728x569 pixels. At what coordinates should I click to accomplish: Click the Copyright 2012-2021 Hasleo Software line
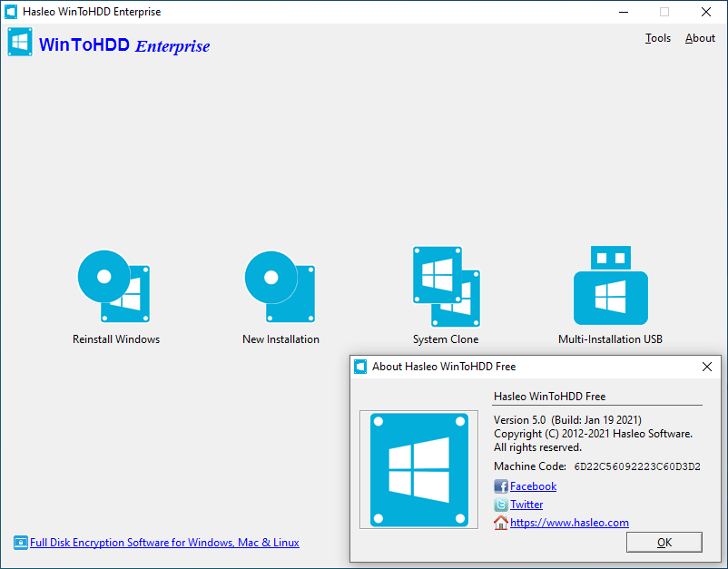(x=593, y=434)
